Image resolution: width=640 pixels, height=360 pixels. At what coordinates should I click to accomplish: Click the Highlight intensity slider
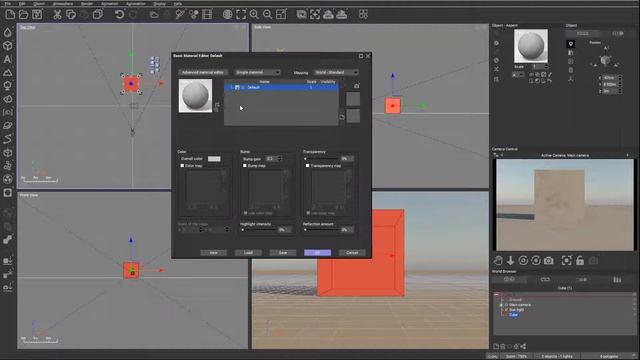point(258,230)
